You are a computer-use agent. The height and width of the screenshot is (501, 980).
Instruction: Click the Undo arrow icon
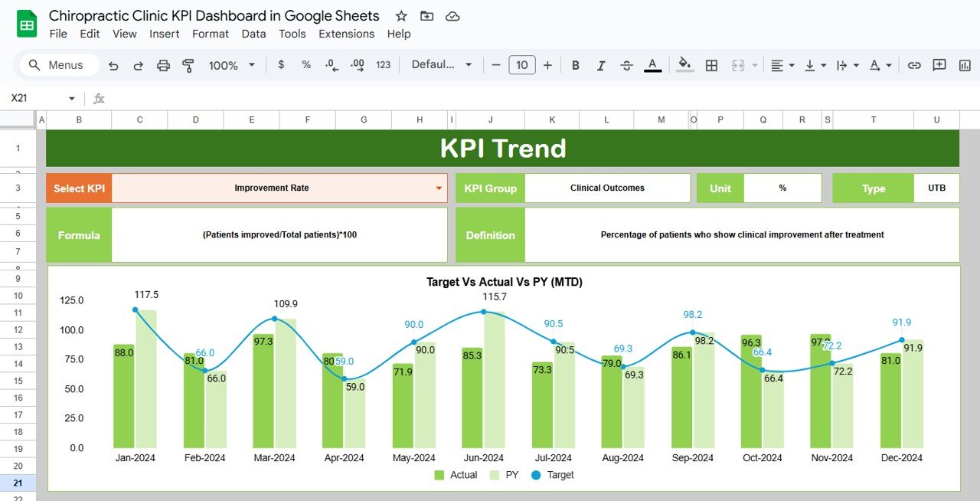click(113, 66)
